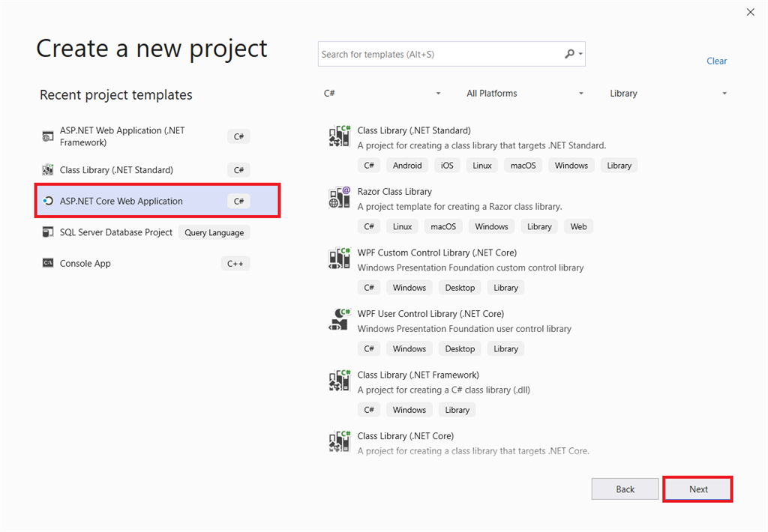Click the WPF User Control Library icon

coord(339,319)
